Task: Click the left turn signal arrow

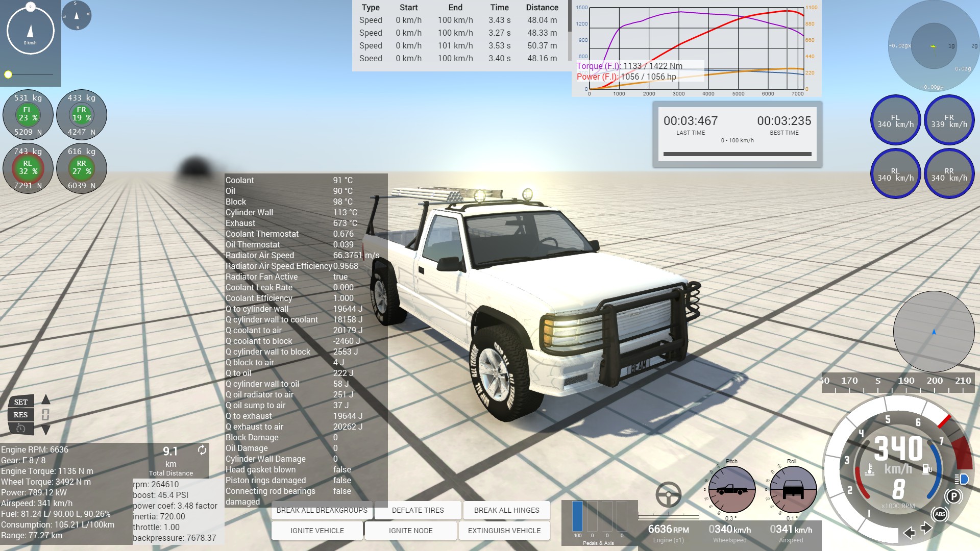Action: (x=909, y=533)
